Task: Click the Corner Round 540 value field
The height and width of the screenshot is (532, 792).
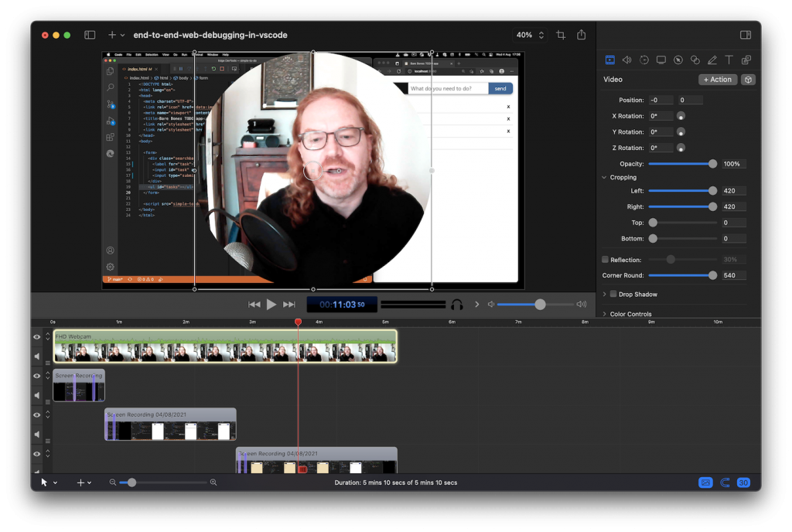Action: click(734, 275)
